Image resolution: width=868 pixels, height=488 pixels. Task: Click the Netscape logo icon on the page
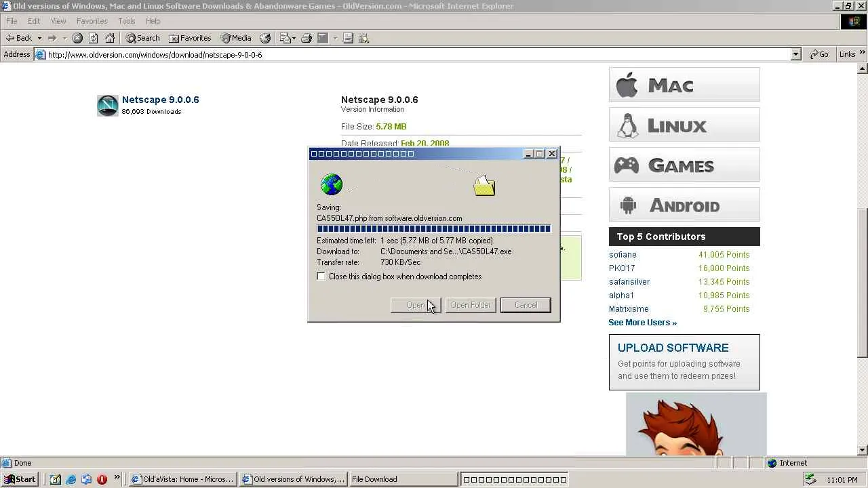pos(108,105)
